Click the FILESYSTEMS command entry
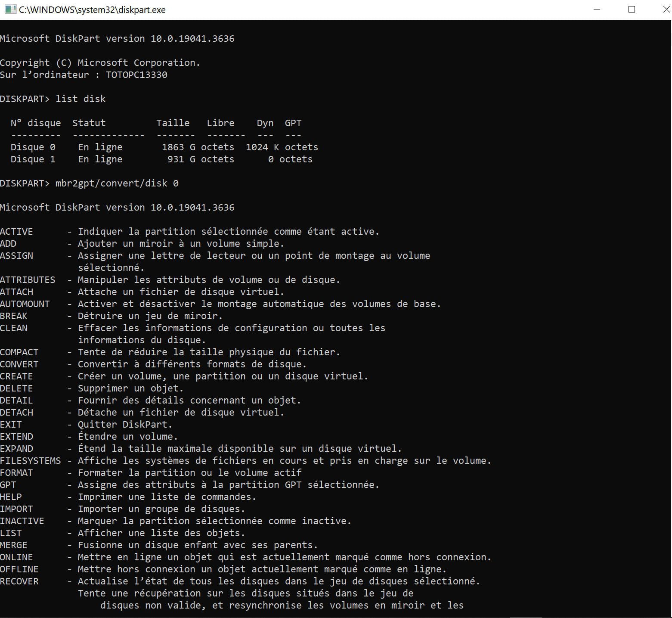Screen dimensions: 672x618 31,461
